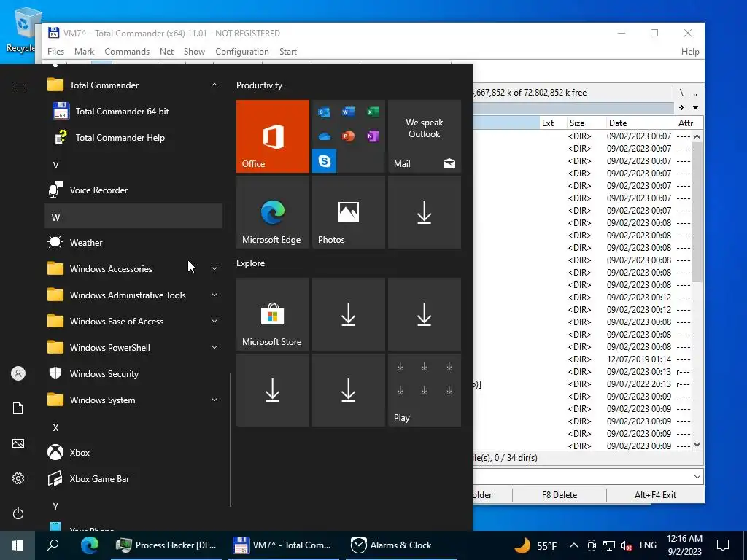Screen dimensions: 747x560
Task: Launch the Xbox app
Action: click(x=133, y=452)
